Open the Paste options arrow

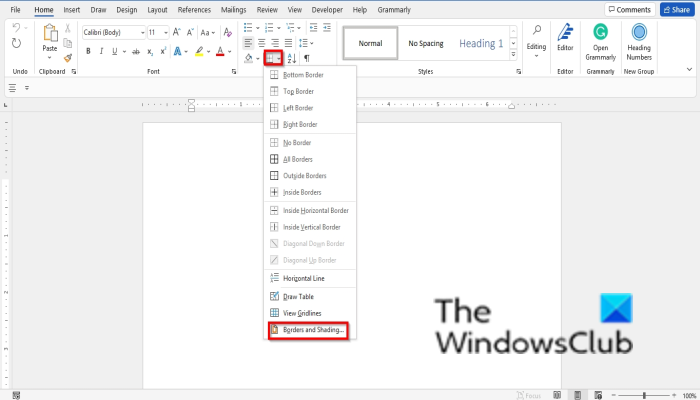click(50, 58)
